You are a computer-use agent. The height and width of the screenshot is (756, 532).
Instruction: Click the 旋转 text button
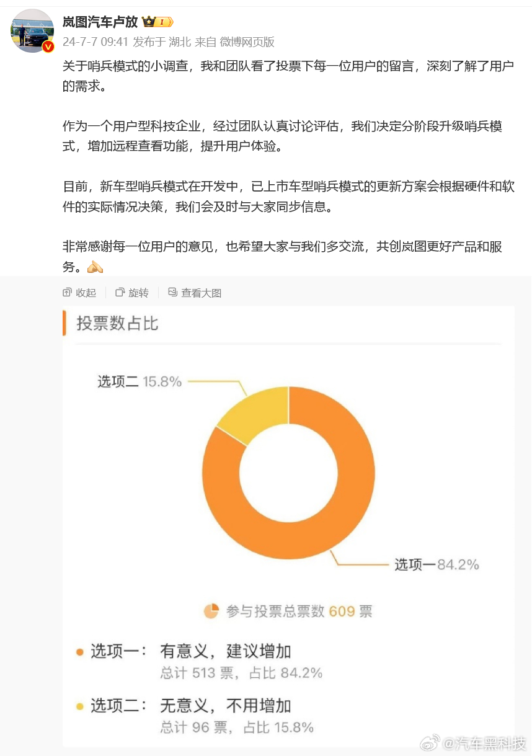pos(139,293)
